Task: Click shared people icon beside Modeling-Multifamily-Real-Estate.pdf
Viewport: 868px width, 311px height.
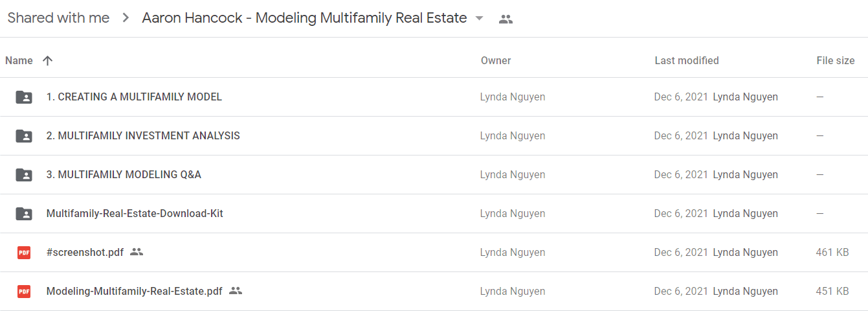Action: pyautogui.click(x=236, y=291)
